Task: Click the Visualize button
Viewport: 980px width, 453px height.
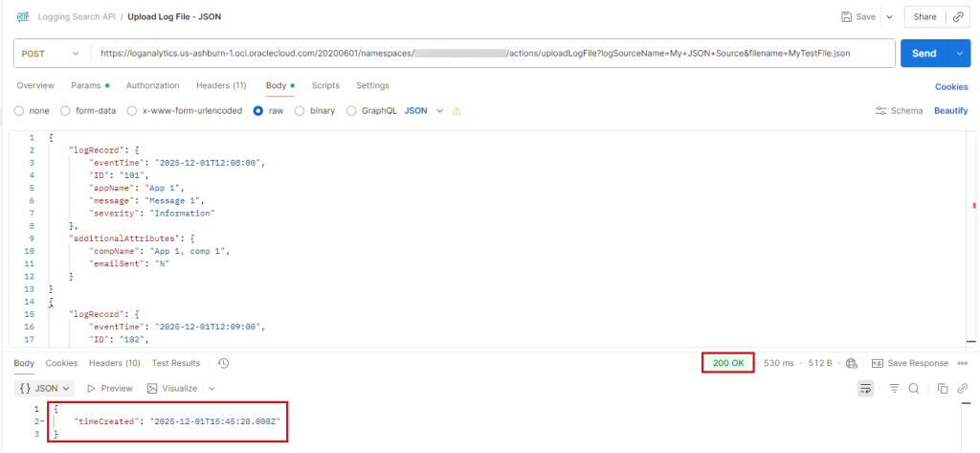Action: [x=173, y=389]
